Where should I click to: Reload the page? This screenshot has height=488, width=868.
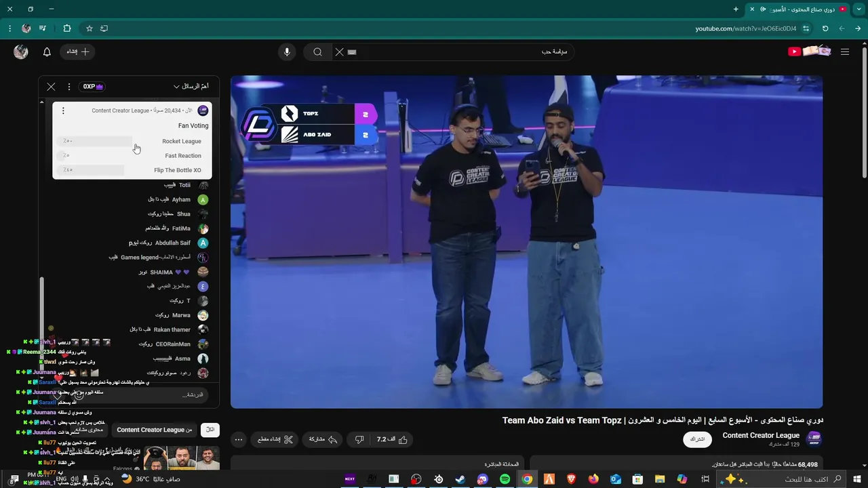(825, 28)
